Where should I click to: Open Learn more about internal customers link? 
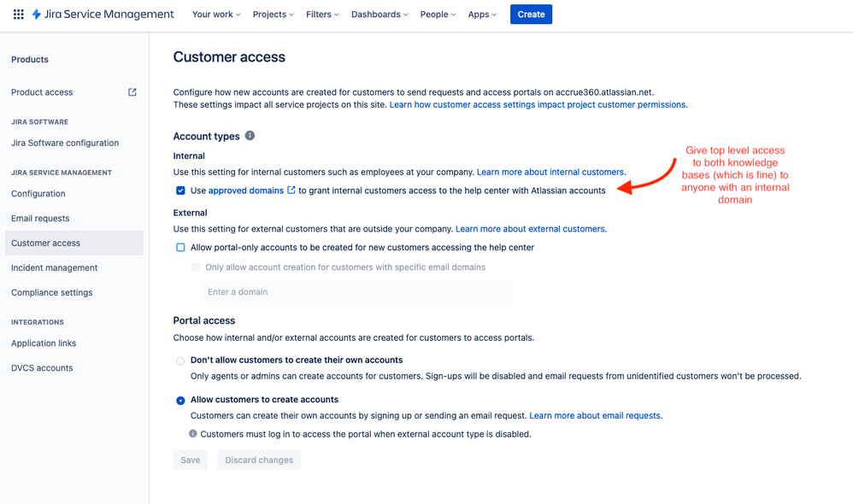[551, 172]
